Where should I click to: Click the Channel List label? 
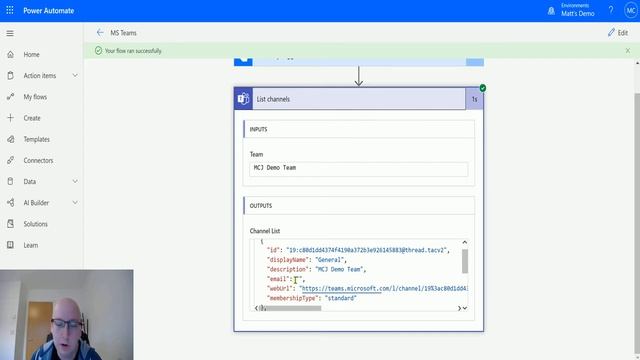tap(265, 231)
